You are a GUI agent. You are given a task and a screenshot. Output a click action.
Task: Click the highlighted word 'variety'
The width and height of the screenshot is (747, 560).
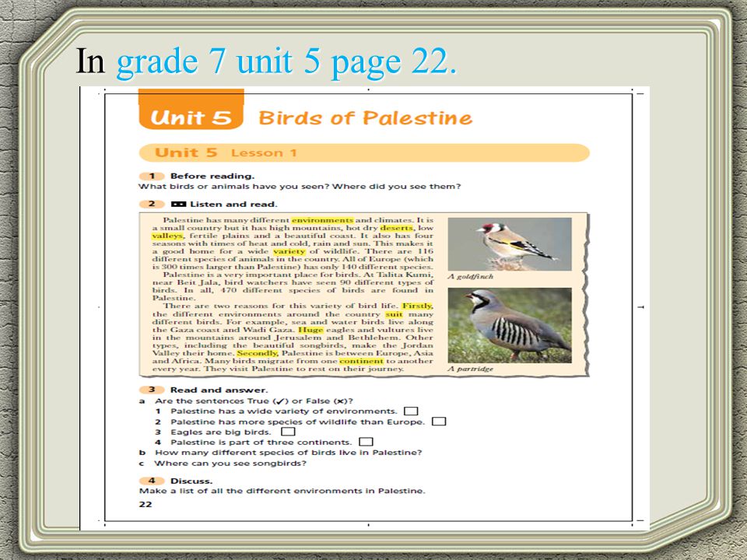click(289, 251)
